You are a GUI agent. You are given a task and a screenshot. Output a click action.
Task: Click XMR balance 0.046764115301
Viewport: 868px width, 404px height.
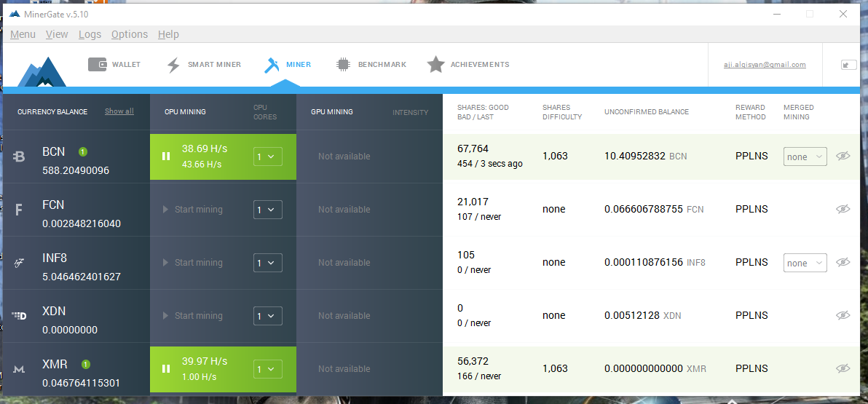(x=82, y=383)
